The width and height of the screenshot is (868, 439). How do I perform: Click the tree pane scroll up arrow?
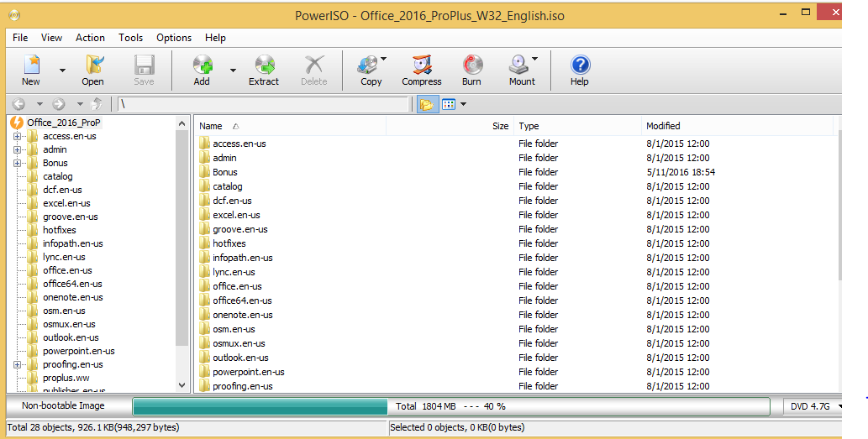click(x=181, y=123)
